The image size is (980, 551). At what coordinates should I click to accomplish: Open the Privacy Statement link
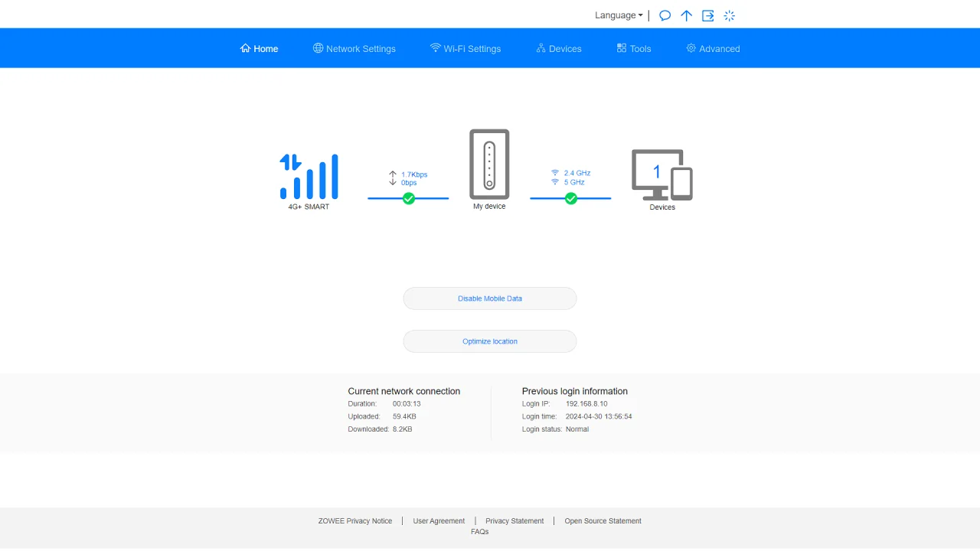point(514,521)
